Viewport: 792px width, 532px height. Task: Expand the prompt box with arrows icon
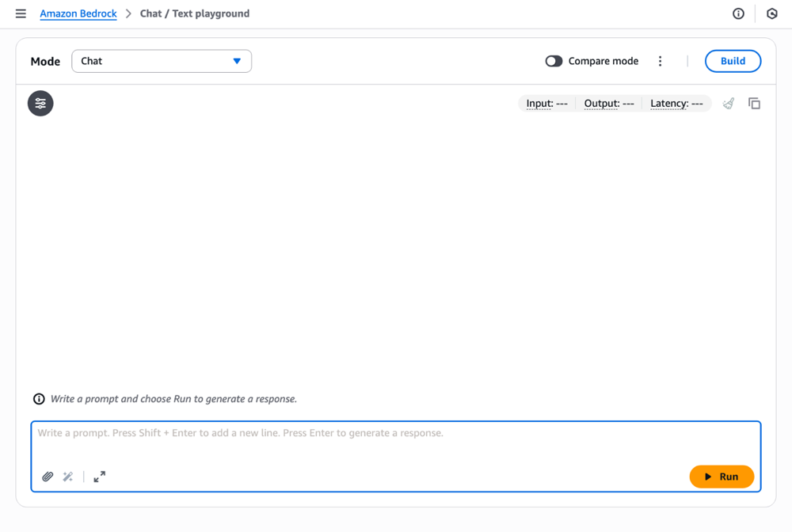click(100, 477)
